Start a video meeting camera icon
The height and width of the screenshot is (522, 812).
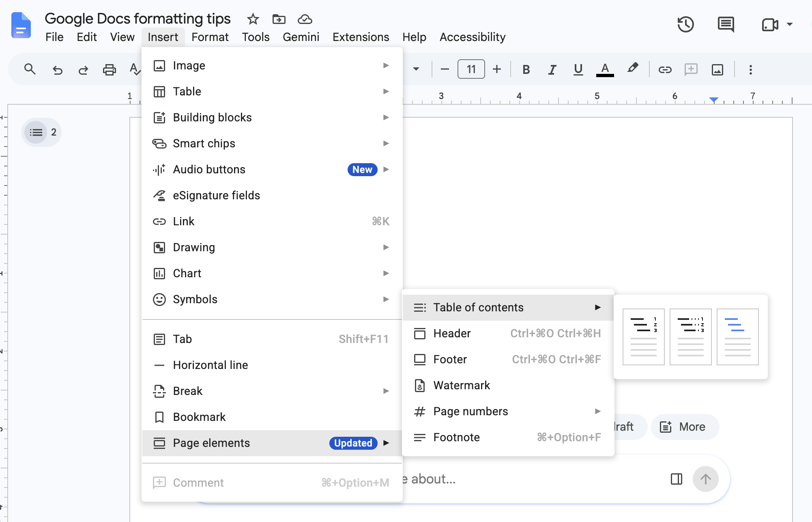[769, 25]
